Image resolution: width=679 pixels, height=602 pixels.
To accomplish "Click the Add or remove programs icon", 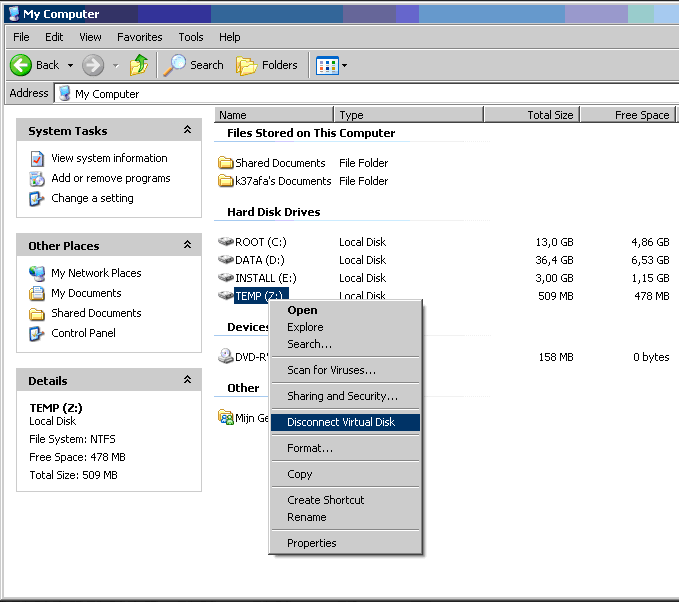I will click(x=37, y=178).
